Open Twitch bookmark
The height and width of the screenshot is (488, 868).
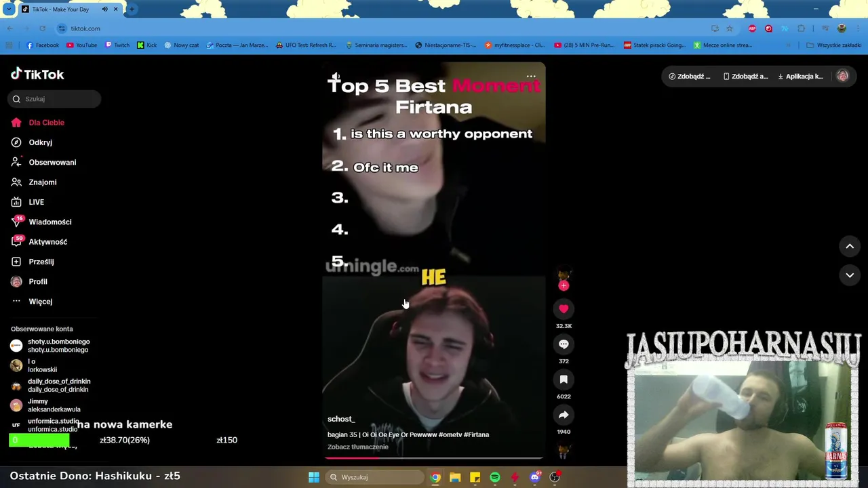tap(117, 45)
